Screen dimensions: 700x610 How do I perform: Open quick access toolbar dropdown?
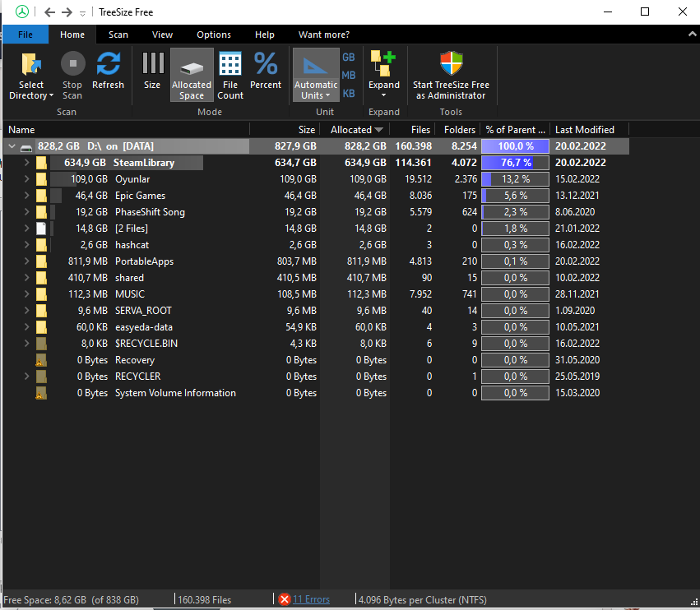click(x=82, y=13)
